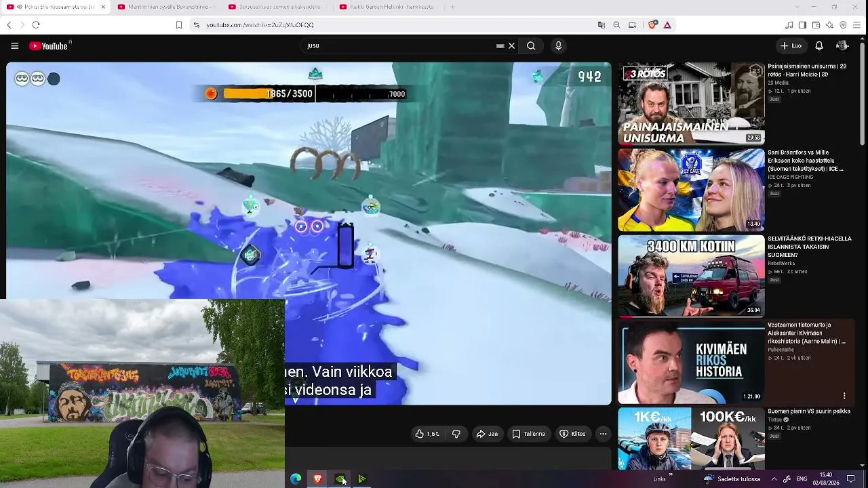The height and width of the screenshot is (488, 868).
Task: Start voice search with the microphone
Action: point(558,46)
